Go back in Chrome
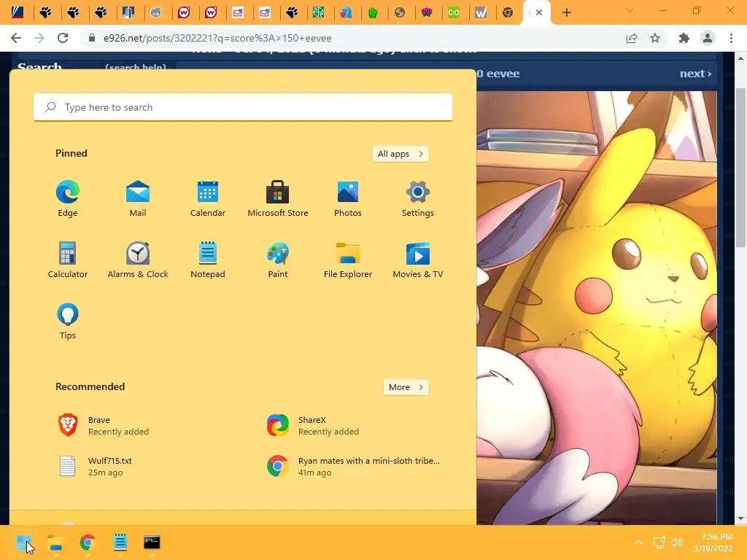Viewport: 747px width, 560px height. pos(16,38)
